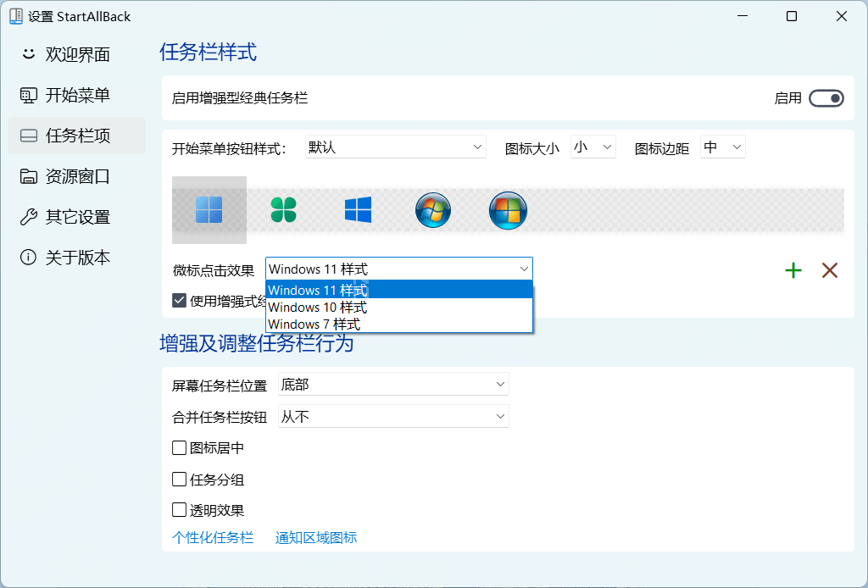Viewport: 868px width, 588px height.
Task: Click the StartAllBack app icon in title bar
Action: point(16,16)
